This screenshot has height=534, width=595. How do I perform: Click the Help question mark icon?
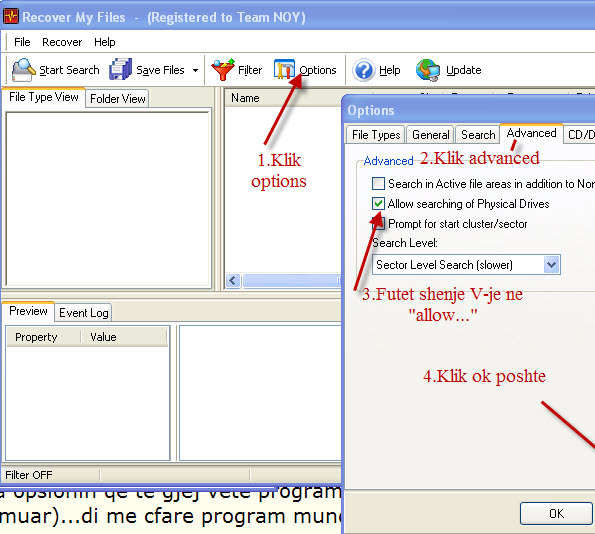tap(364, 70)
